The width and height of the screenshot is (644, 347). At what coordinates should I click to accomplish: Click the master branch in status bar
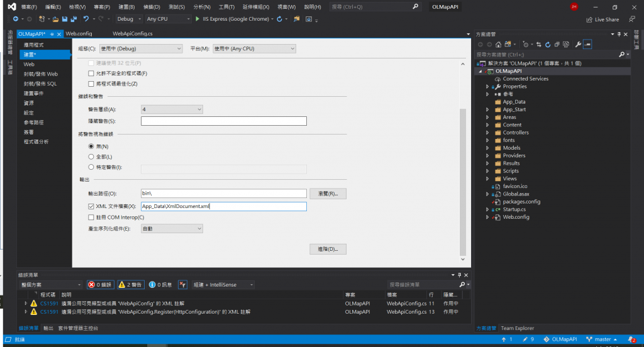pyautogui.click(x=602, y=339)
